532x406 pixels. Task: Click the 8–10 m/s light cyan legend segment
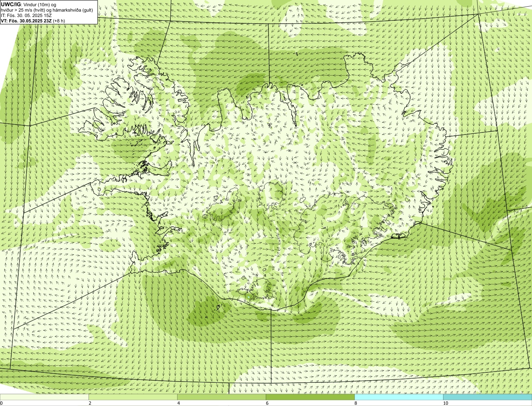pyautogui.click(x=399, y=397)
